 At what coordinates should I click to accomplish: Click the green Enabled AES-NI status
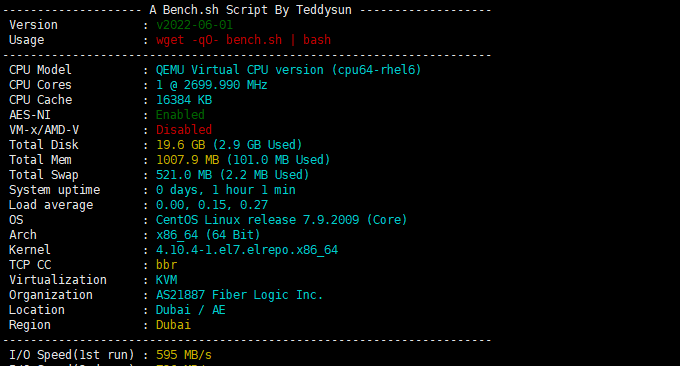tap(180, 115)
